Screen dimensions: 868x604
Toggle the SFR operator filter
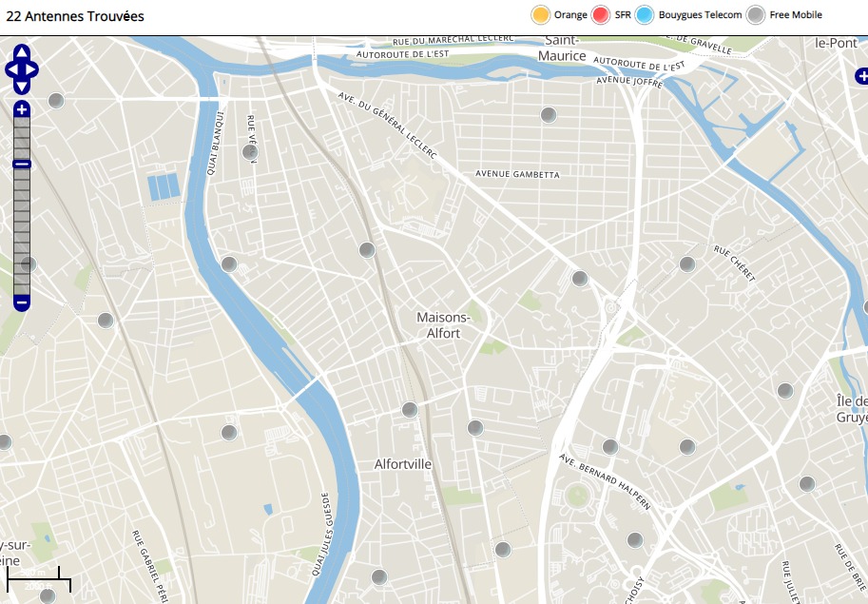pos(601,15)
